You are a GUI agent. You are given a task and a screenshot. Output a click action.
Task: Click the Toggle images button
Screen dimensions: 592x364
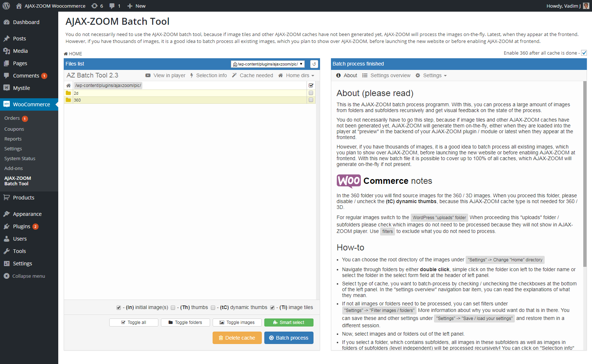pyautogui.click(x=237, y=323)
